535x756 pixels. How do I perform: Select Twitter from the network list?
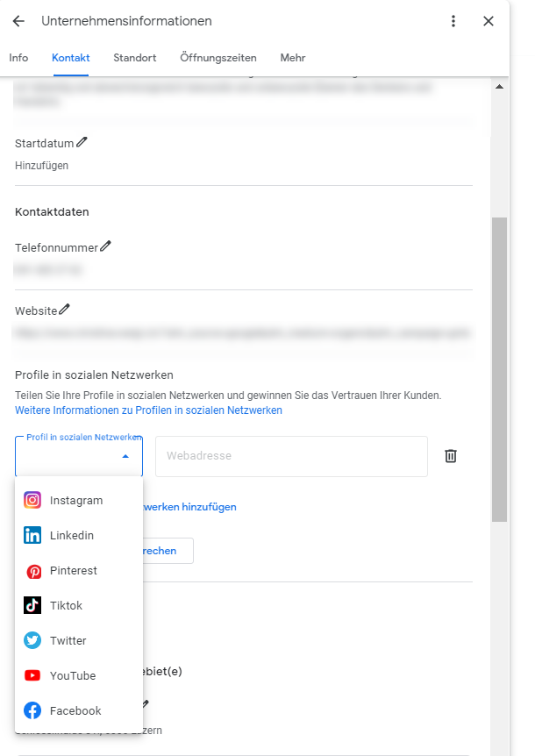[79, 641]
